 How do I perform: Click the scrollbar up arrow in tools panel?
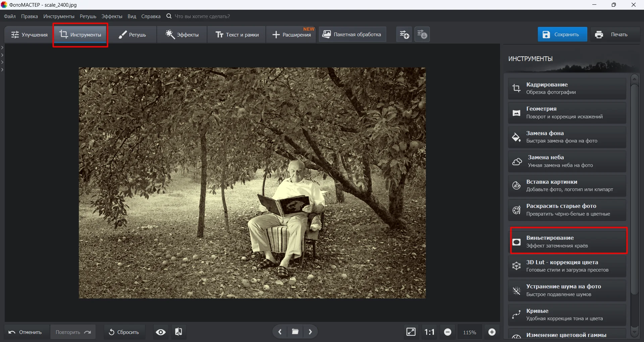tap(634, 79)
